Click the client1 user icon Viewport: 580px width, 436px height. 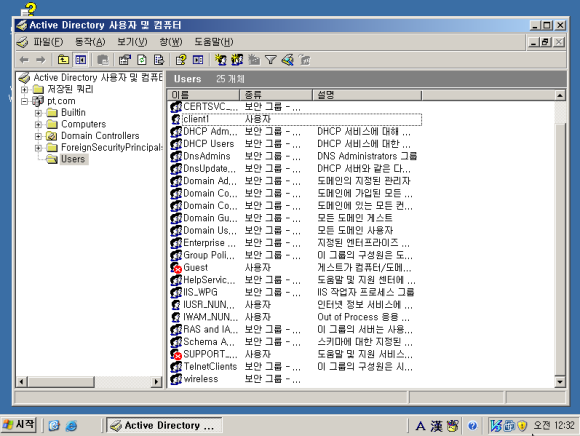point(176,119)
